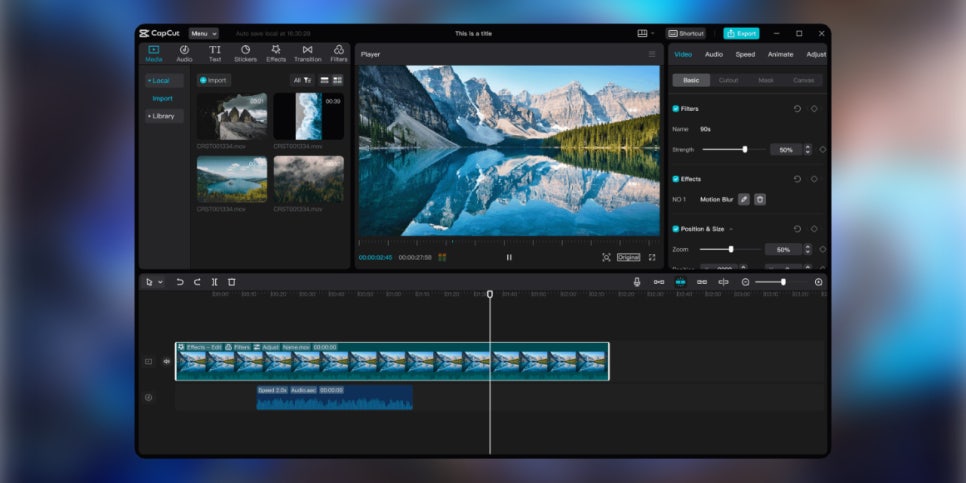The height and width of the screenshot is (483, 966).
Task: Click the Export button
Action: coord(741,33)
